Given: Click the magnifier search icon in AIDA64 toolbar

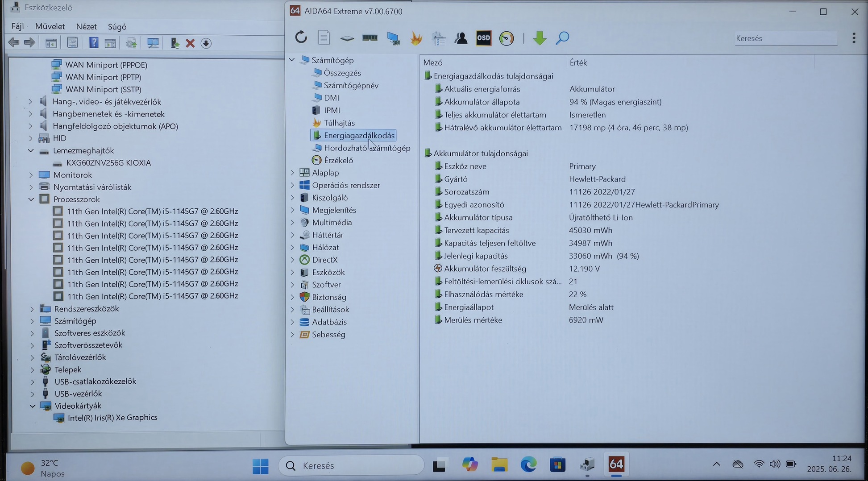Looking at the screenshot, I should point(562,38).
